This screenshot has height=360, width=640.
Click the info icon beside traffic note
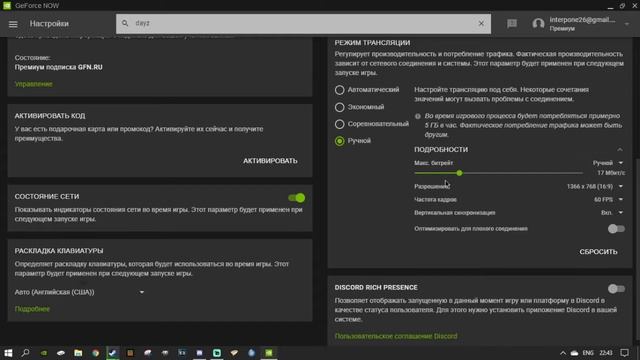tap(418, 116)
